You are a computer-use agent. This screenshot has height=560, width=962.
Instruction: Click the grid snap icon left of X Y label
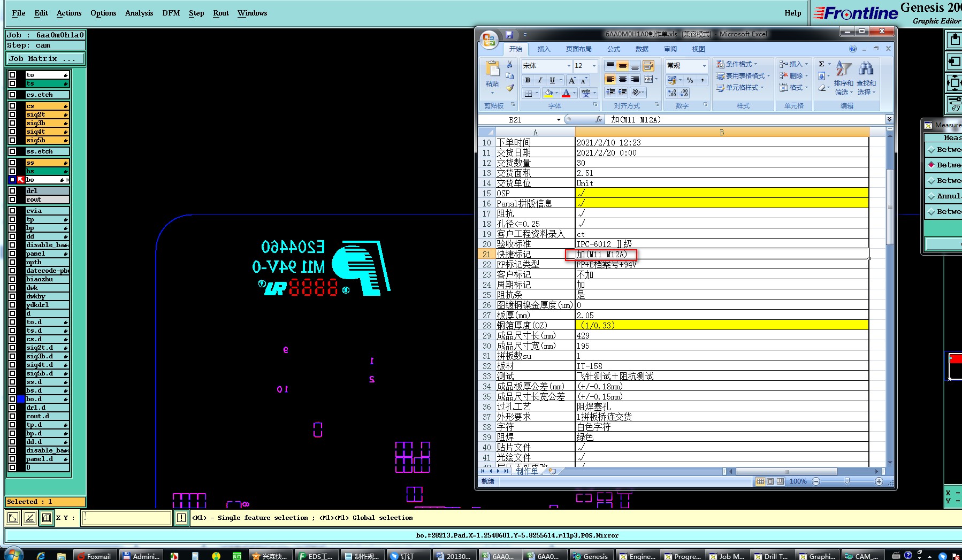click(x=47, y=518)
